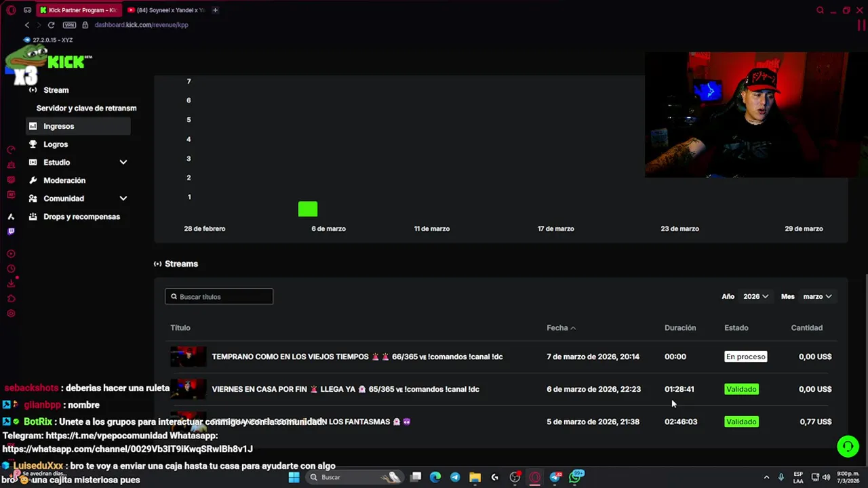Click the Buscar títulos search field
Viewport: 868px width, 488px height.
[x=219, y=297]
